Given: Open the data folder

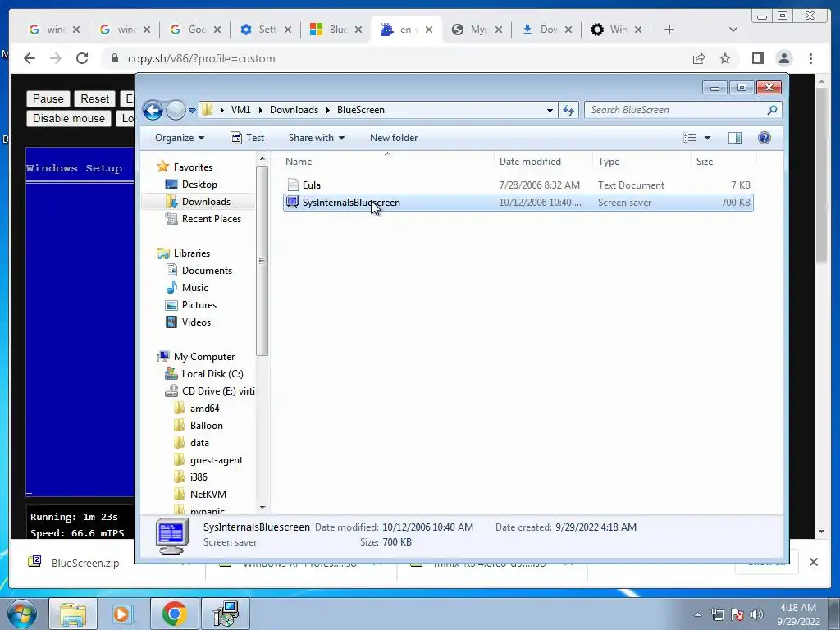Looking at the screenshot, I should tap(192, 443).
